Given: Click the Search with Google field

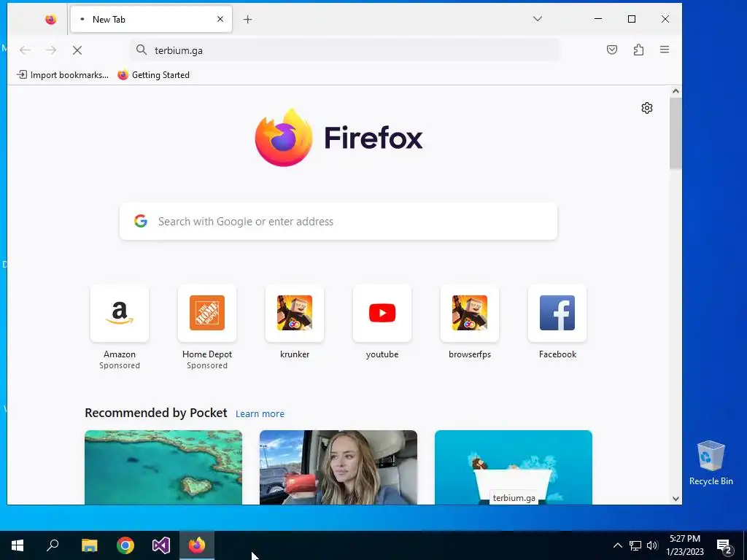Looking at the screenshot, I should (338, 222).
